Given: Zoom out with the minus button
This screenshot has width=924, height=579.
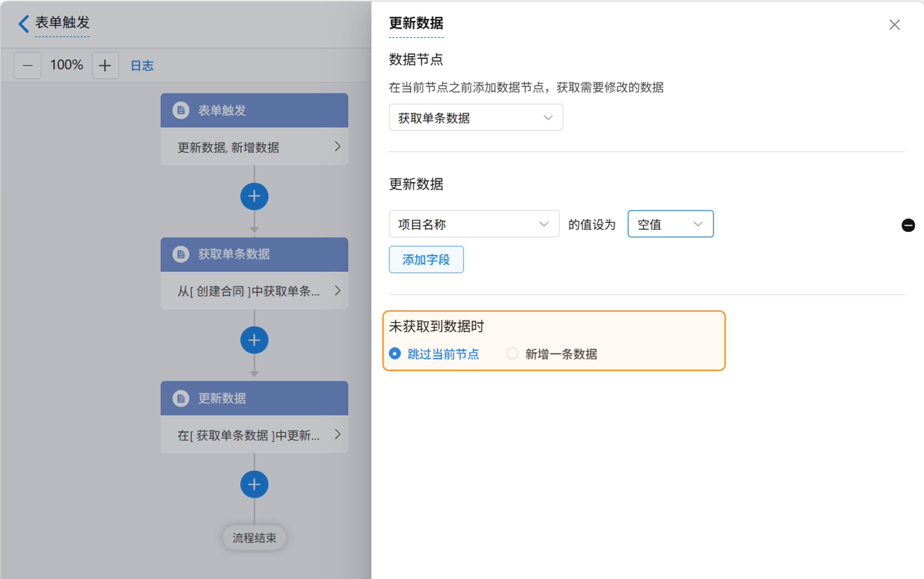Looking at the screenshot, I should point(28,65).
